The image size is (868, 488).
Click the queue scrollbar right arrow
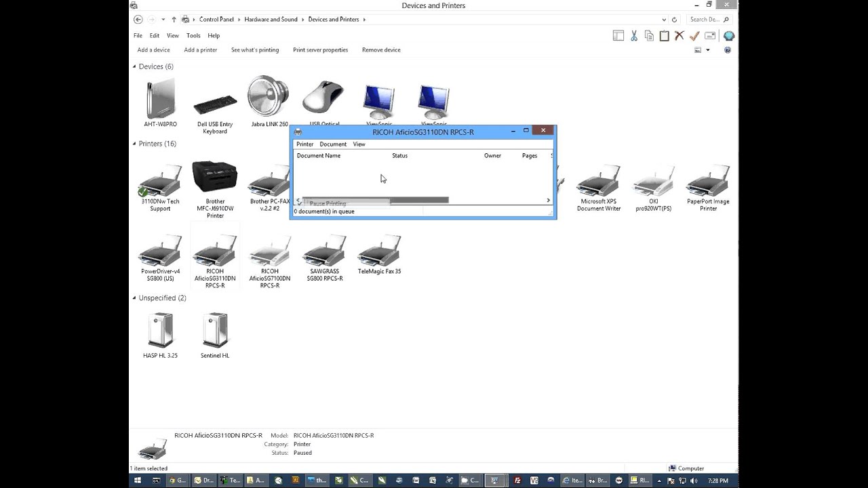pyautogui.click(x=548, y=201)
